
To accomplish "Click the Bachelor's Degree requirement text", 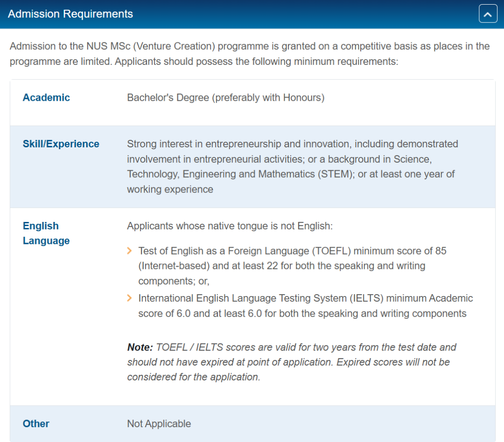I will pyautogui.click(x=225, y=97).
